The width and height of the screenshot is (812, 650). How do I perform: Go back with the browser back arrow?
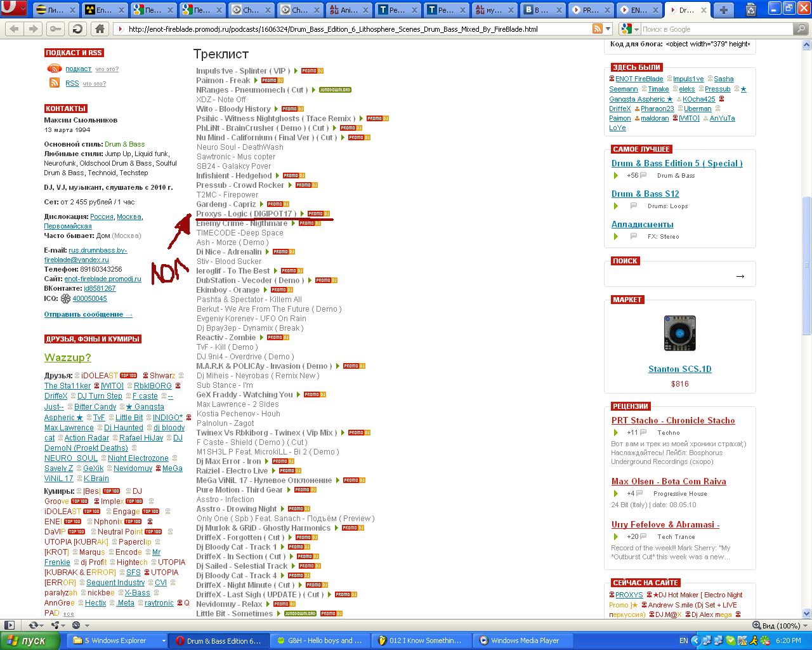click(15, 29)
